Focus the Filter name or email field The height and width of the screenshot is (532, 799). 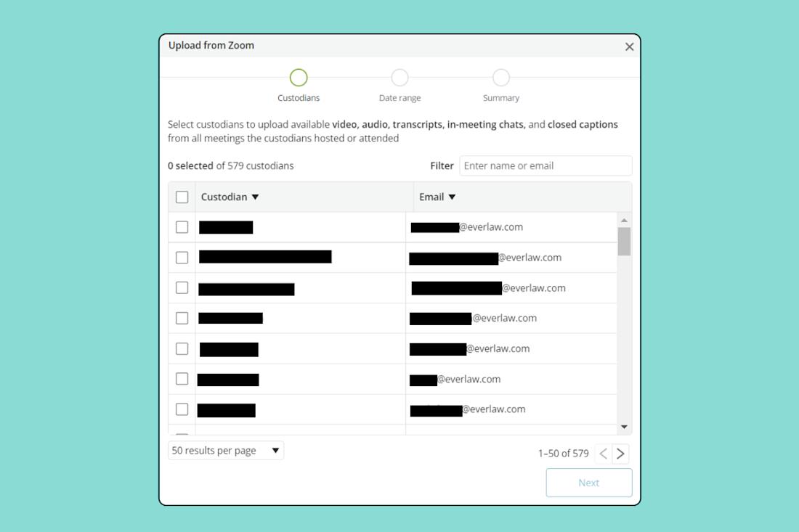[545, 166]
